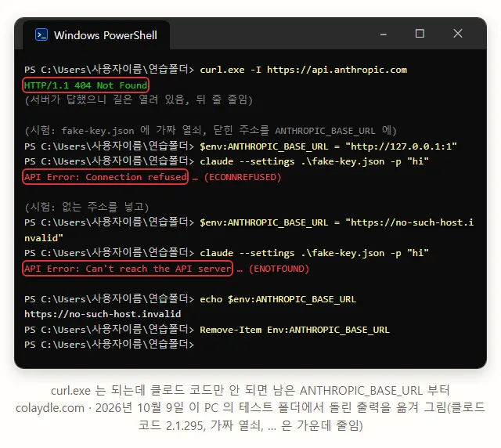The image size is (501, 448).
Task: Select the Windows PowerShell tab
Action: tap(96, 35)
